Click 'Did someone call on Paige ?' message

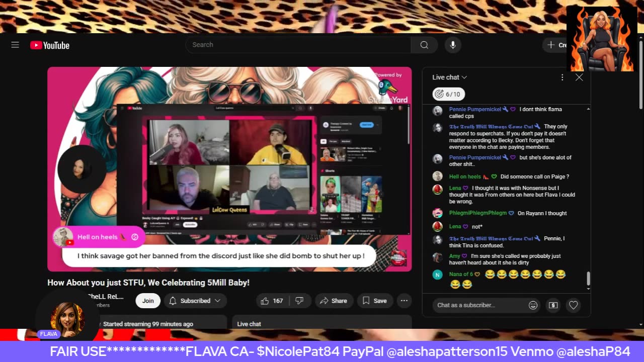coord(534,176)
